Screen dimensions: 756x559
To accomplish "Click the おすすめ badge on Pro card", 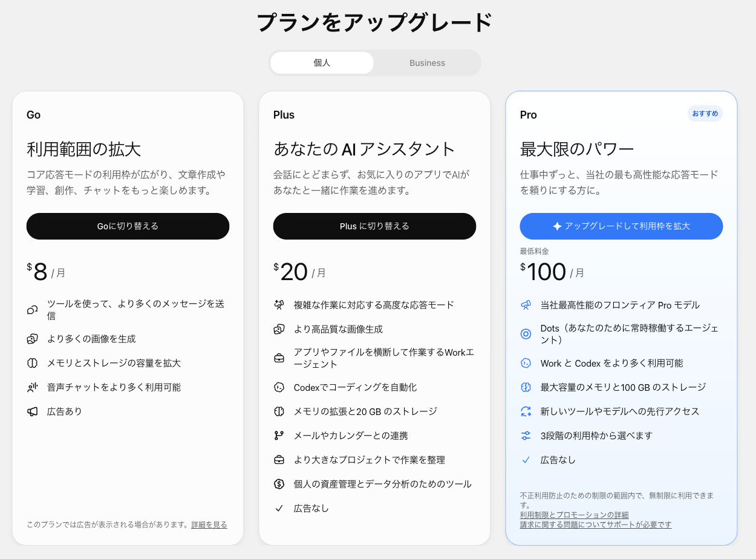I will point(705,114).
